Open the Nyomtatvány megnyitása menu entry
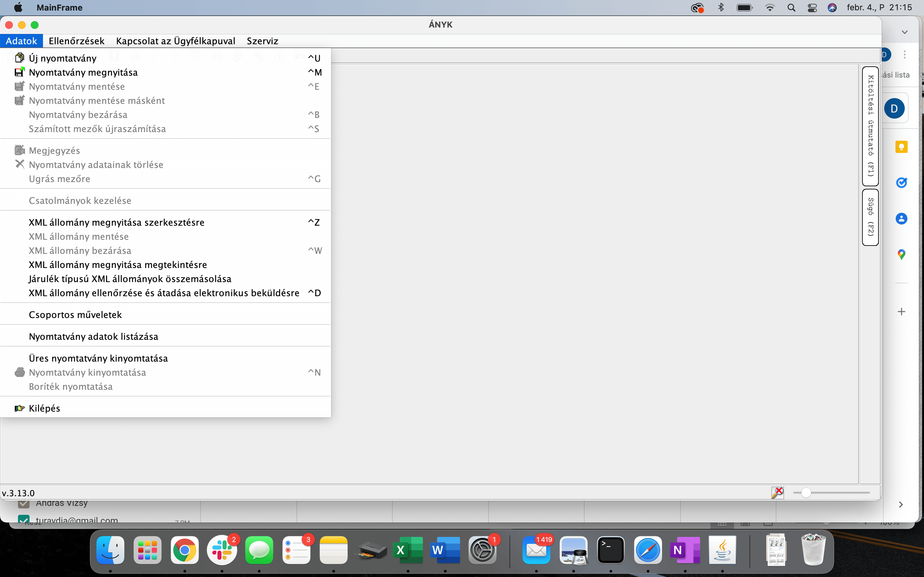 tap(83, 72)
